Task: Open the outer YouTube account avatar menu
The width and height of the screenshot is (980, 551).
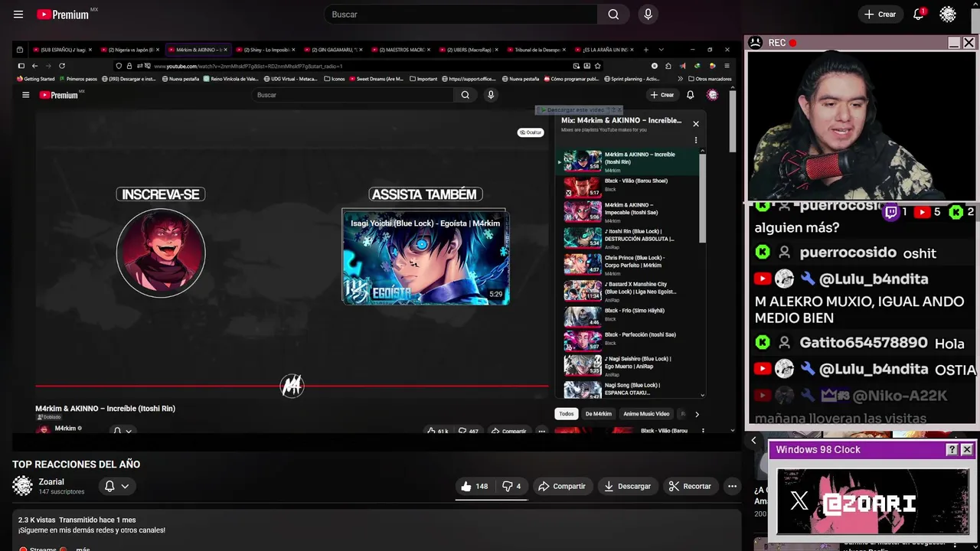Action: 948,15
